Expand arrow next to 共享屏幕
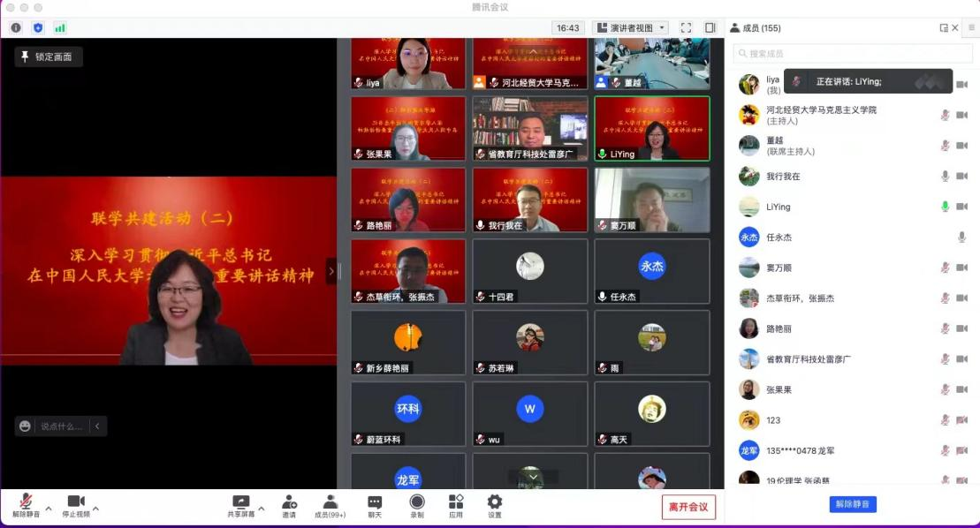This screenshot has height=528, width=980. (x=261, y=509)
